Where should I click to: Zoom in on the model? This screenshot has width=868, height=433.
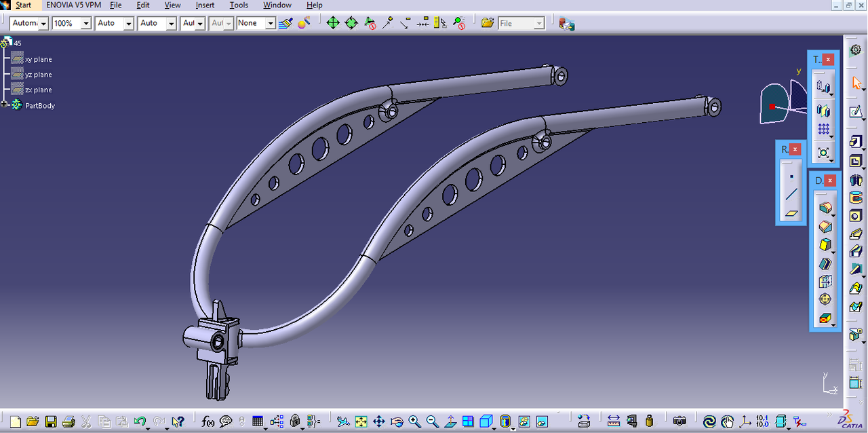tap(414, 422)
